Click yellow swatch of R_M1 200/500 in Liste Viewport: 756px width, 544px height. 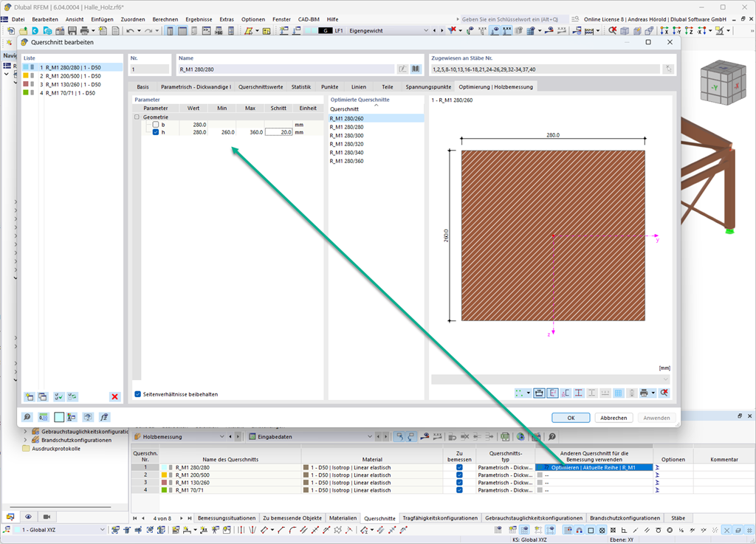[26, 75]
